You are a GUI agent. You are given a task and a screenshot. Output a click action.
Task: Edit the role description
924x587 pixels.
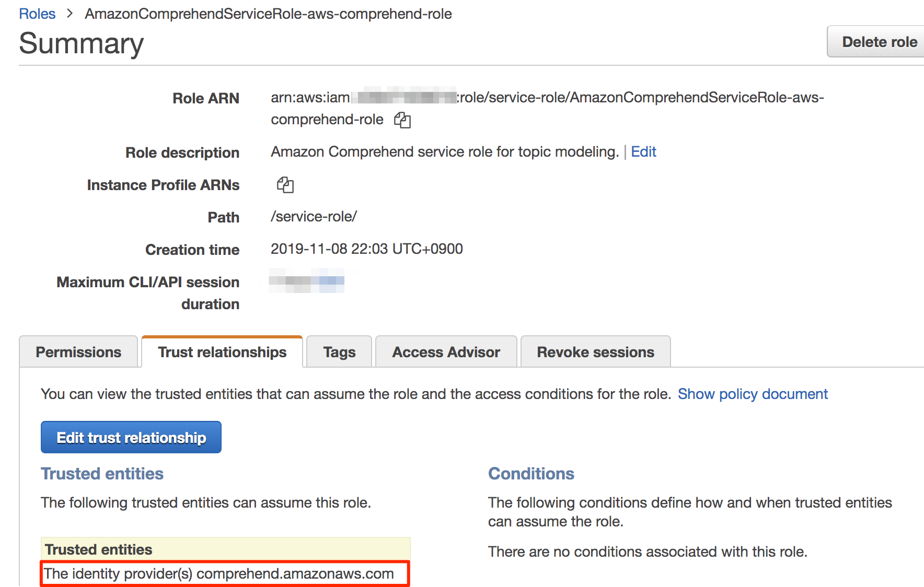tap(643, 152)
